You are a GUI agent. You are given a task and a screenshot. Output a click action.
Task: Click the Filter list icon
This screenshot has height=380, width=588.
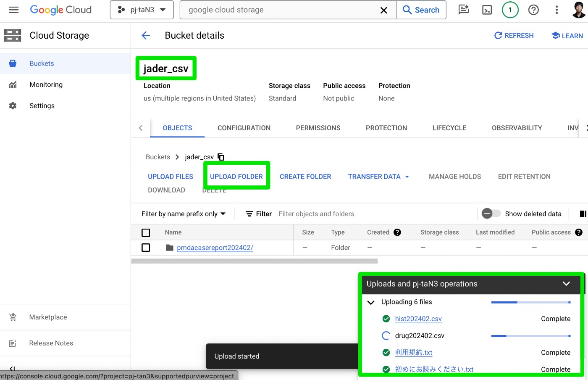coord(249,214)
